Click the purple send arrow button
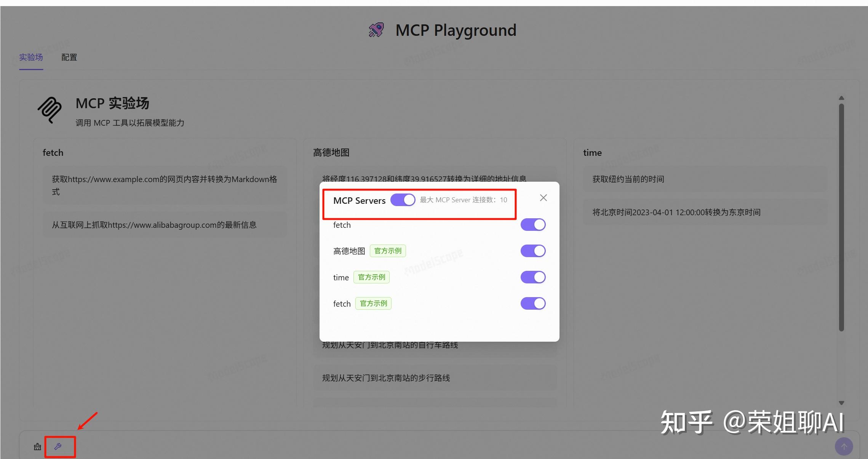This screenshot has width=868, height=459. 844,446
